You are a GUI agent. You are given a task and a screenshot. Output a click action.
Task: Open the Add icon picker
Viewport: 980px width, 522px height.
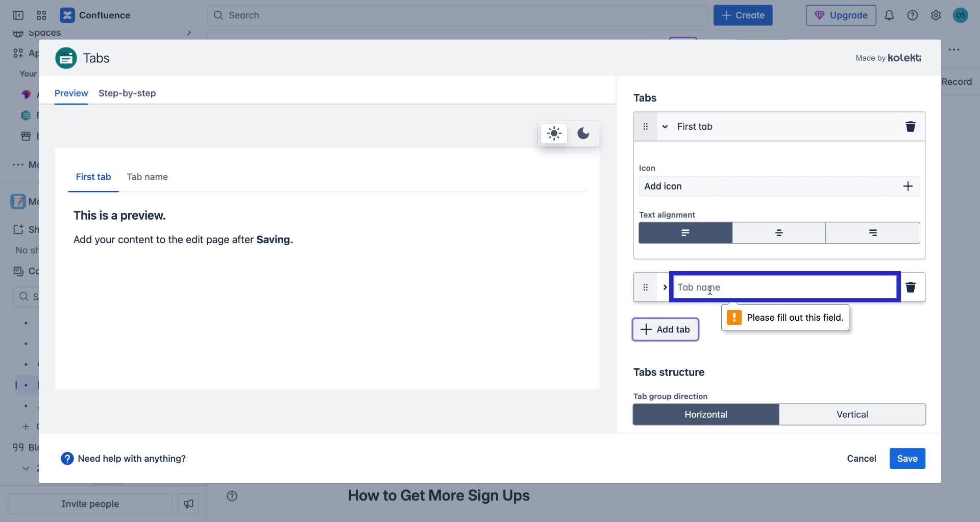[x=778, y=186]
